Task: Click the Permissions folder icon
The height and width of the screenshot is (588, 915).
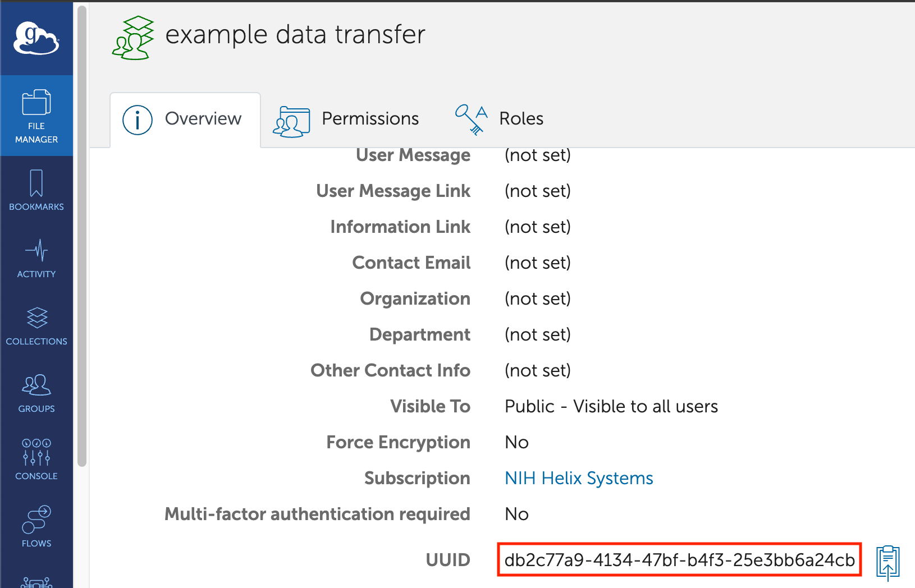Action: (x=291, y=121)
